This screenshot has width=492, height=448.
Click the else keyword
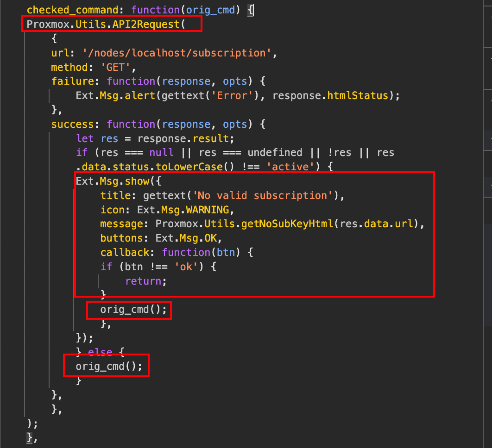pyautogui.click(x=100, y=352)
